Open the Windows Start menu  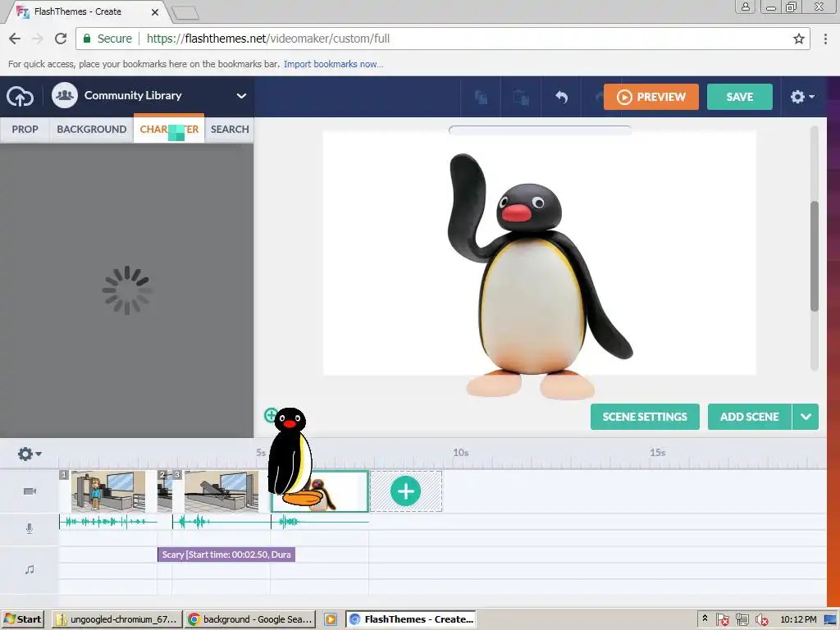point(23,619)
